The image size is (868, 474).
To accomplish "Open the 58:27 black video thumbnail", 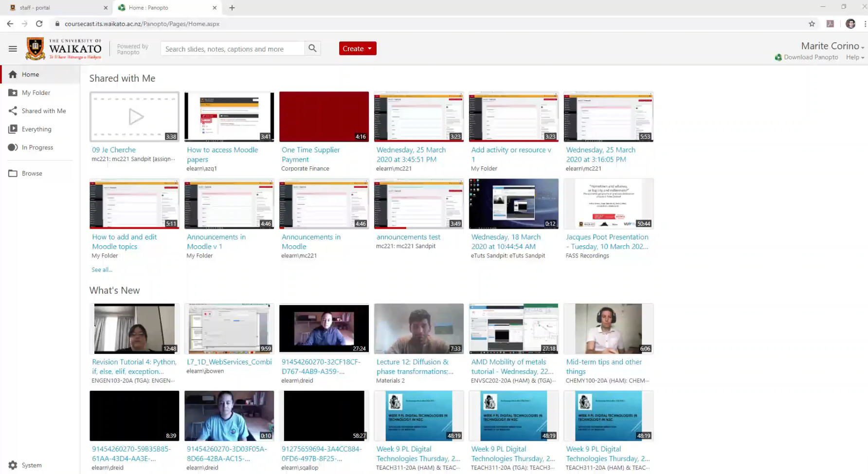I will (324, 416).
